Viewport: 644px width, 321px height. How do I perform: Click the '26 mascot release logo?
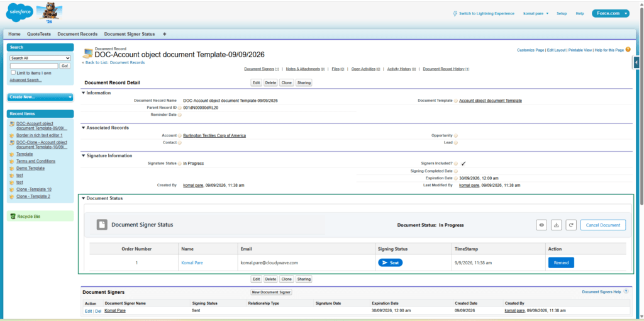click(x=49, y=13)
